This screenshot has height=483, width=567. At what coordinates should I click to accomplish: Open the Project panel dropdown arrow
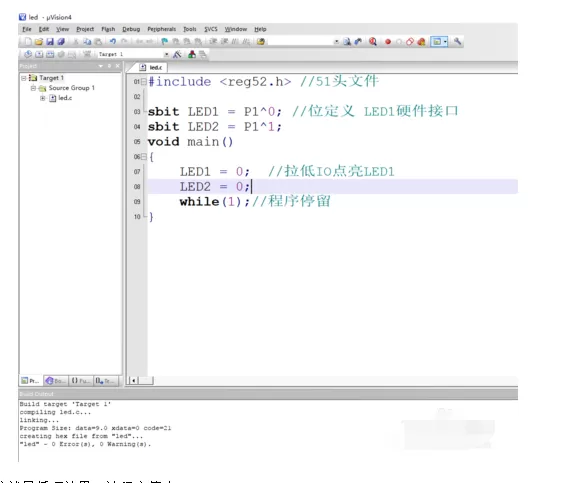point(101,66)
